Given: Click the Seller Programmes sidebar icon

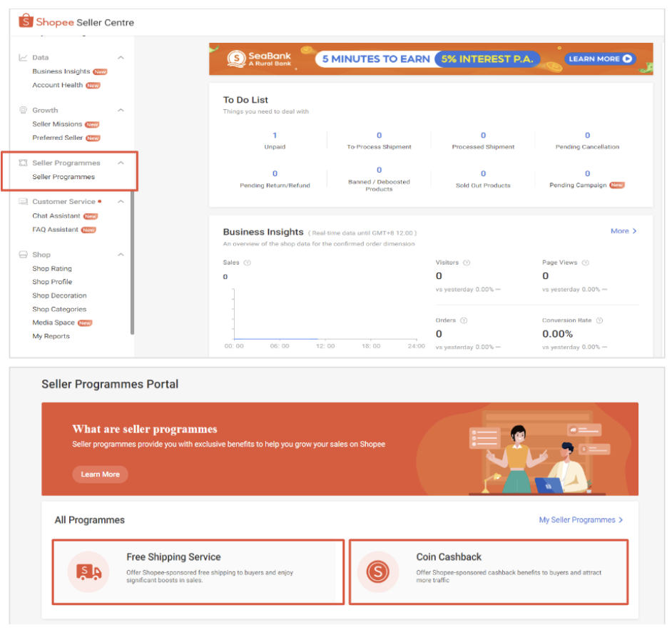Looking at the screenshot, I should pyautogui.click(x=24, y=163).
